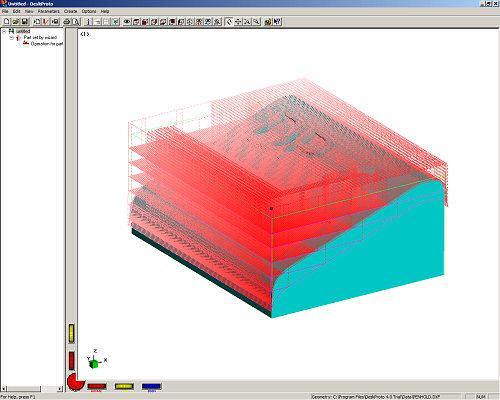Click the blue horizontal thumbwheel control
Image resolution: width=500 pixels, height=400 pixels.
(x=151, y=386)
